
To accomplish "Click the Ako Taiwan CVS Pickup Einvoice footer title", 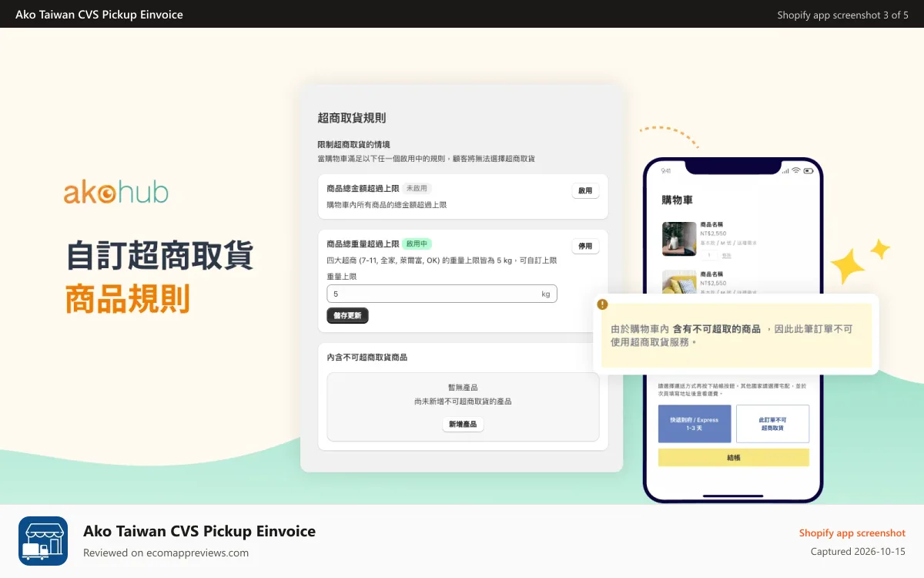I will pyautogui.click(x=199, y=531).
